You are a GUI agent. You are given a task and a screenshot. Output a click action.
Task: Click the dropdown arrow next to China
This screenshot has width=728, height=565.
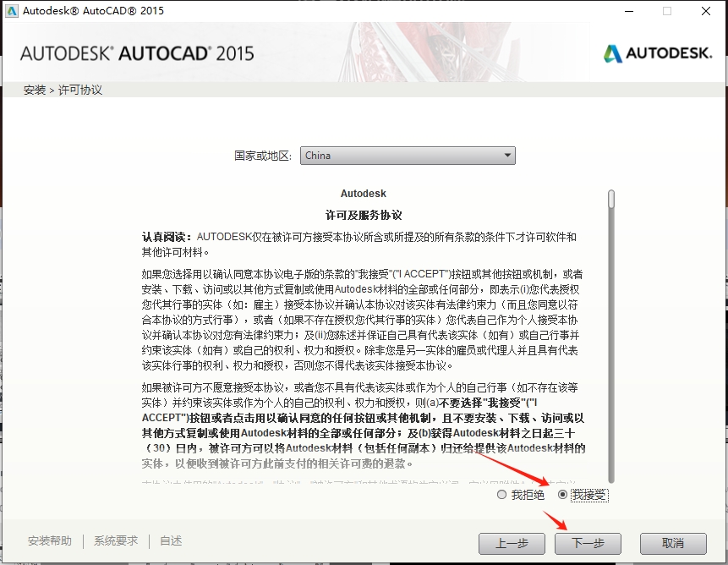[510, 156]
